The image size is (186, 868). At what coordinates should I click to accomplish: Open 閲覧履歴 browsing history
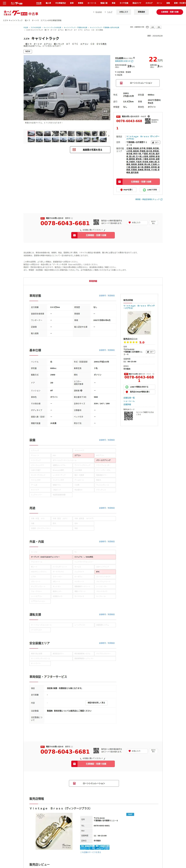[141, 12]
